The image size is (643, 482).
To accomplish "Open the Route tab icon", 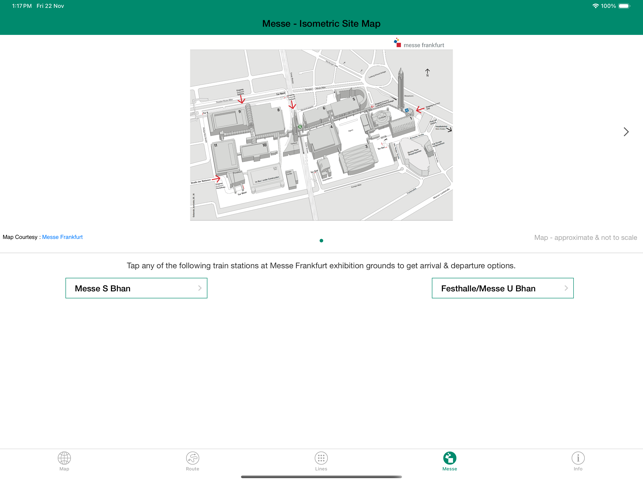I will (193, 458).
